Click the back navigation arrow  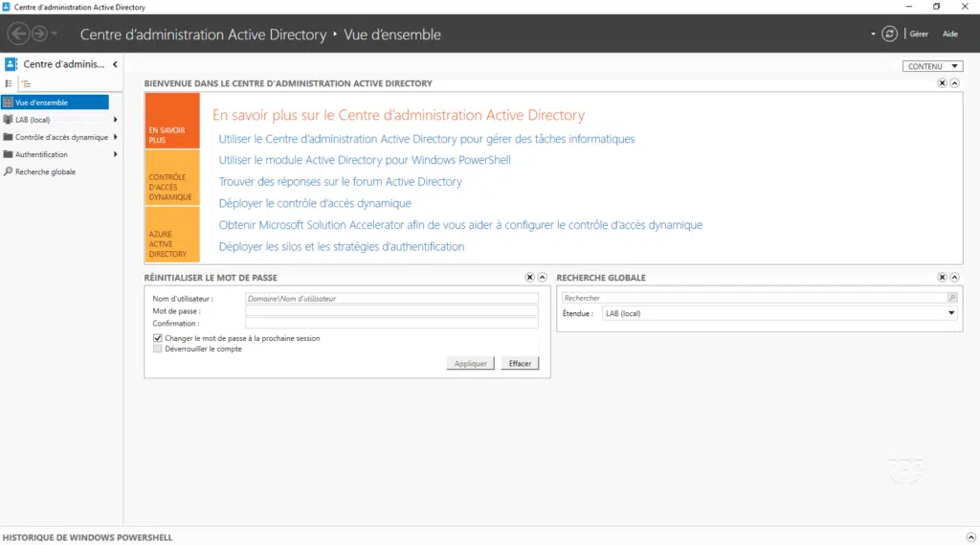(19, 34)
